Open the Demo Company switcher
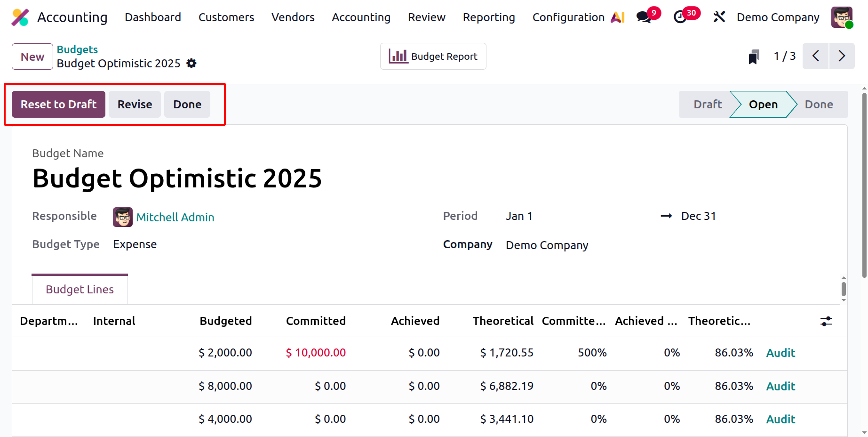The width and height of the screenshot is (868, 437). [x=778, y=17]
